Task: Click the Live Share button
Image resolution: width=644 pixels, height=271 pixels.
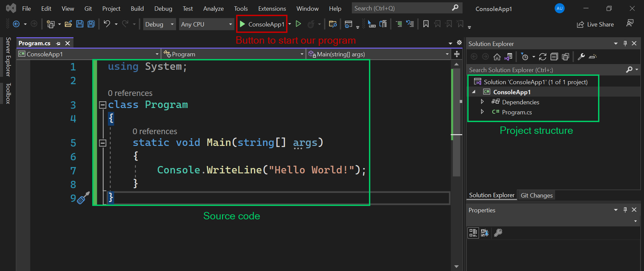Action: [595, 24]
